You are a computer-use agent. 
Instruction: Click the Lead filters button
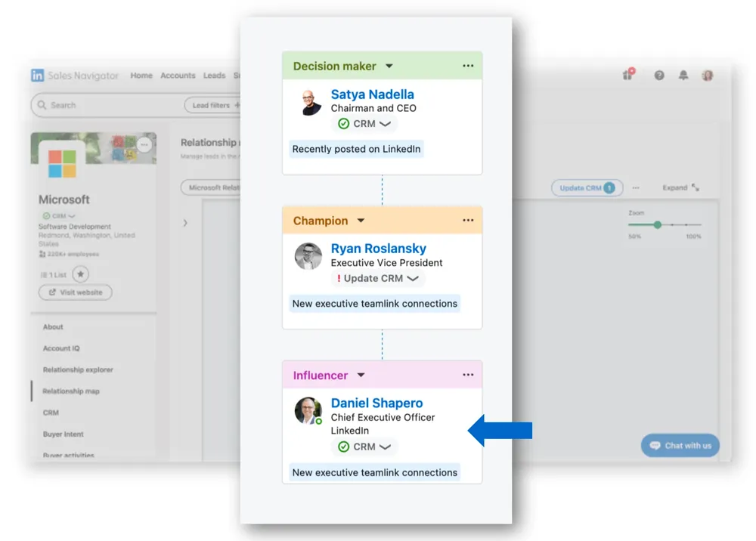pos(212,105)
